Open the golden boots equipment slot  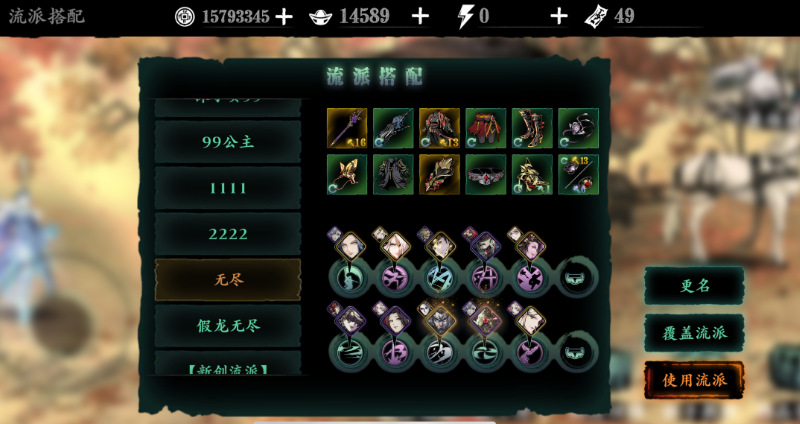[x=532, y=128]
